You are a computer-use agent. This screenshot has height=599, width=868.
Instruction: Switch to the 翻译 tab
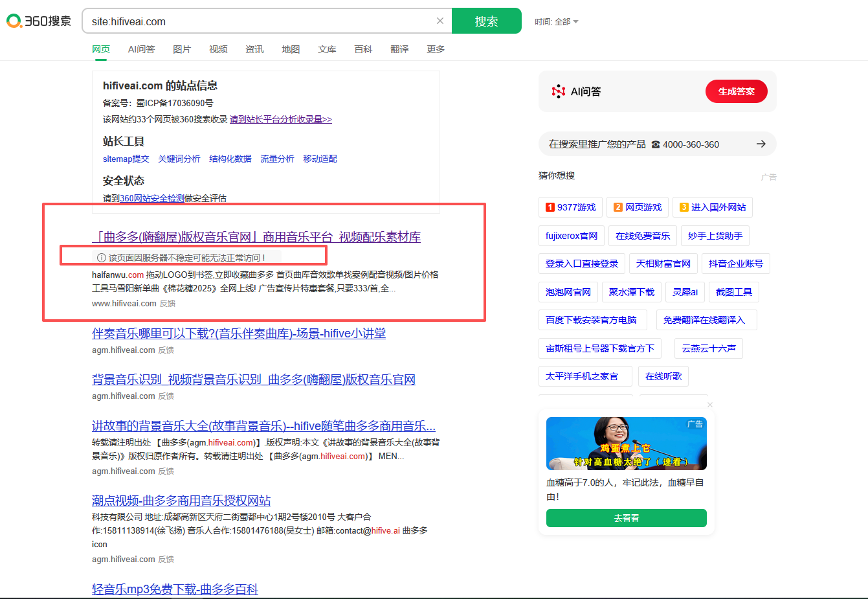(399, 49)
